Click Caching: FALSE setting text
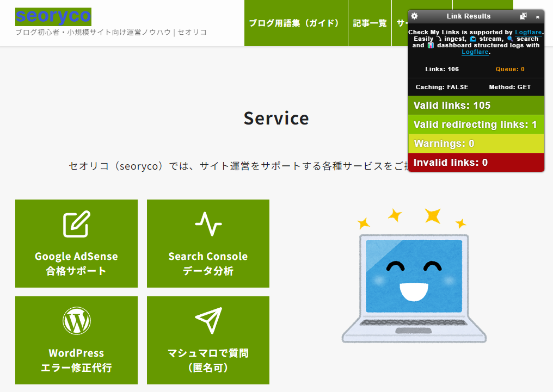The height and width of the screenshot is (392, 553). 442,87
